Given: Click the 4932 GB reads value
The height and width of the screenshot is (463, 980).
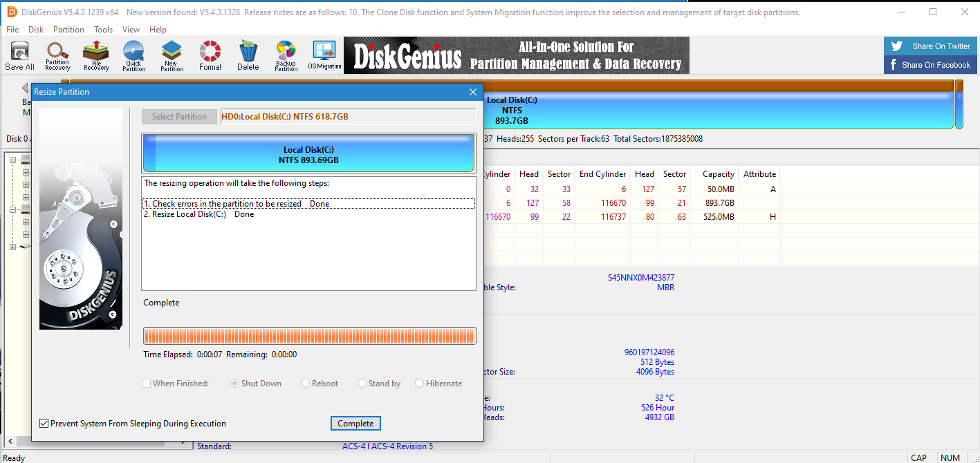Looking at the screenshot, I should tap(659, 417).
